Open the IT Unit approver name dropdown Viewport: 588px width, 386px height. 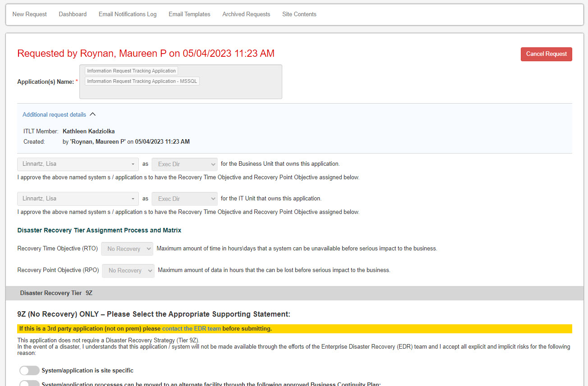point(78,199)
